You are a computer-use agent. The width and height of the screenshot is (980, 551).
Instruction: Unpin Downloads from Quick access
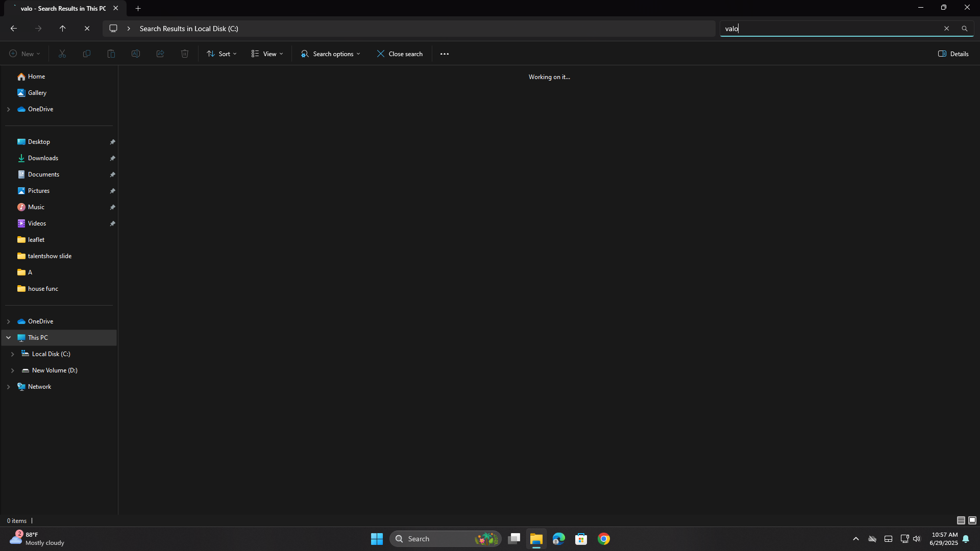tap(112, 158)
